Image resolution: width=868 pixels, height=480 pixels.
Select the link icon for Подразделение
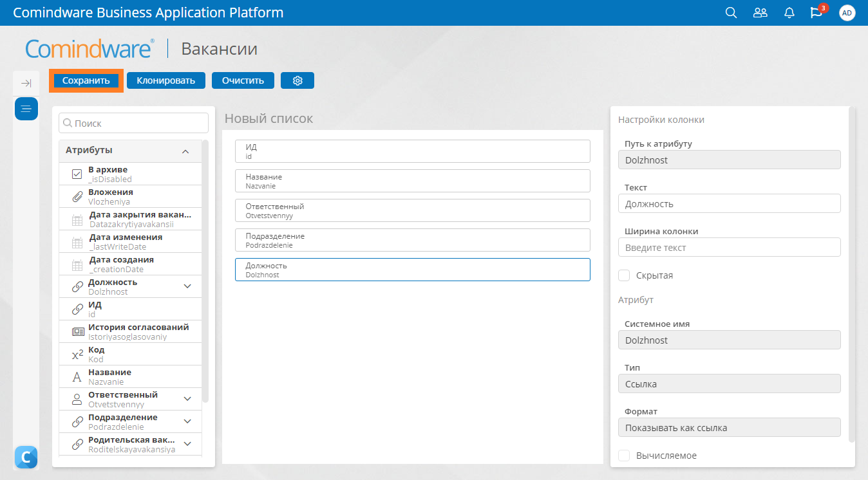click(x=77, y=422)
